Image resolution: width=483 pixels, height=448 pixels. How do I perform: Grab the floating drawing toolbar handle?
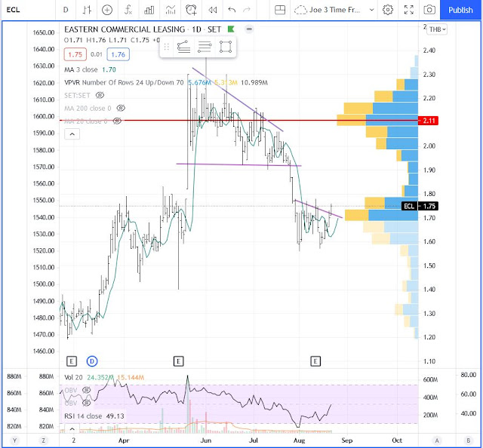167,47
